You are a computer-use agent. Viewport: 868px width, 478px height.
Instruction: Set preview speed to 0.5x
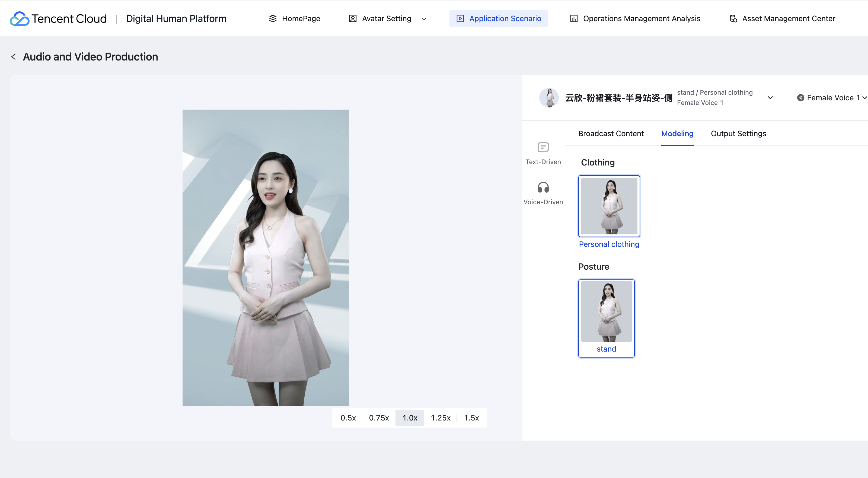(x=348, y=418)
